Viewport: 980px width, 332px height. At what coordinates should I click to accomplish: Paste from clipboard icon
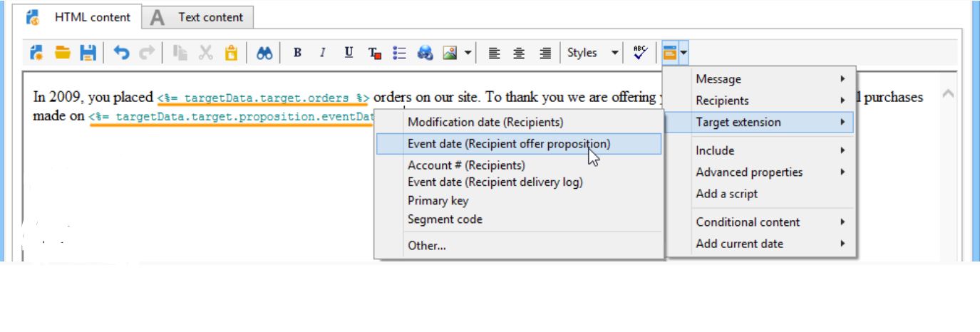[231, 52]
